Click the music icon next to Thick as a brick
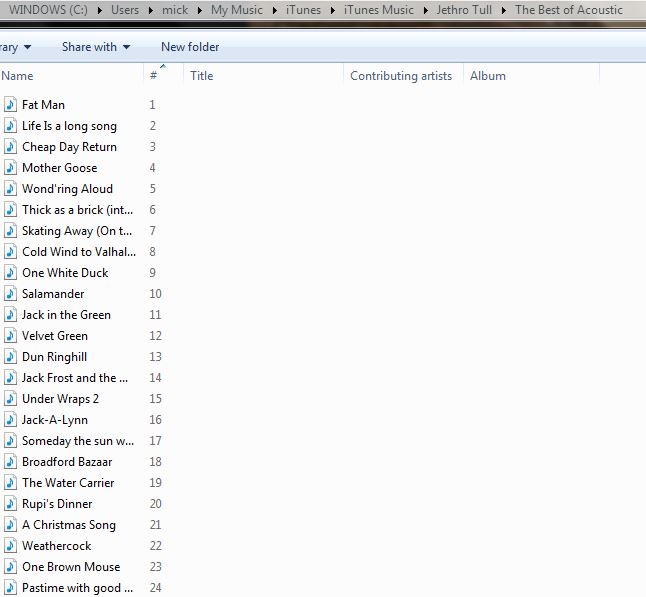The image size is (646, 597). pos(10,210)
